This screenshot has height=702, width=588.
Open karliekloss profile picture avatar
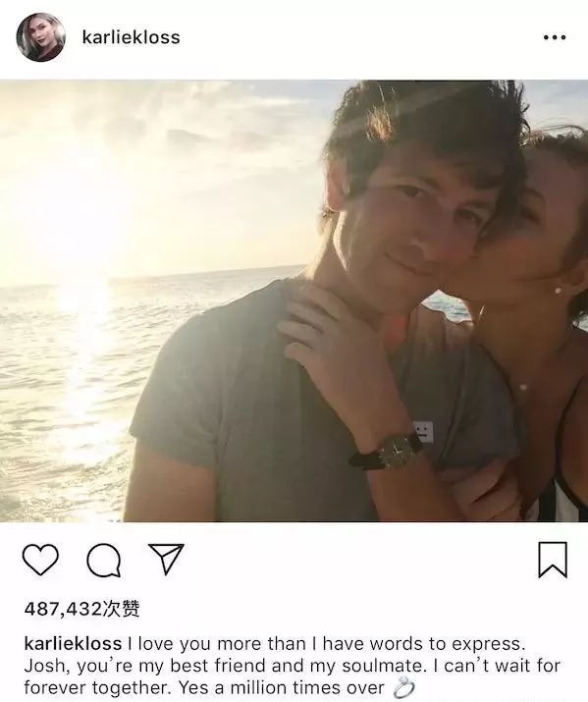(x=40, y=37)
